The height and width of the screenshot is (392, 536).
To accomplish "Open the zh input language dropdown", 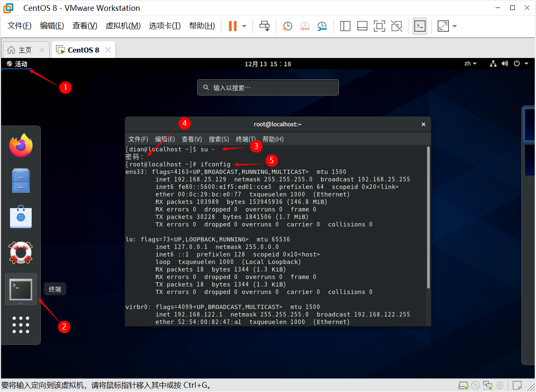I will pos(471,64).
